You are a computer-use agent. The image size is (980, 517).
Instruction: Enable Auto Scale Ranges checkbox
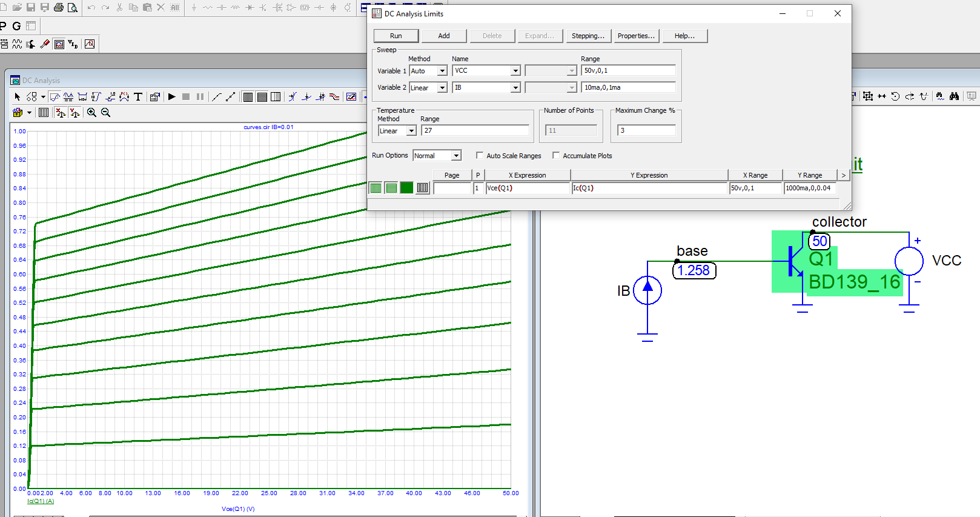click(480, 156)
